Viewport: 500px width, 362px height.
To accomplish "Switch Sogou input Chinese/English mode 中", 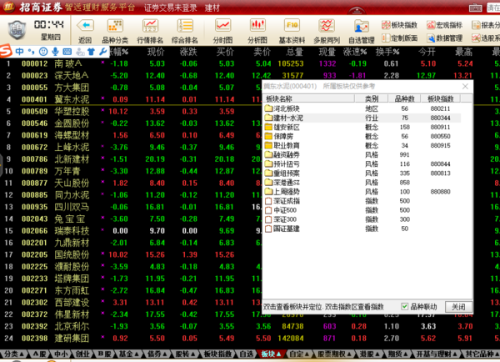I will click(x=19, y=51).
